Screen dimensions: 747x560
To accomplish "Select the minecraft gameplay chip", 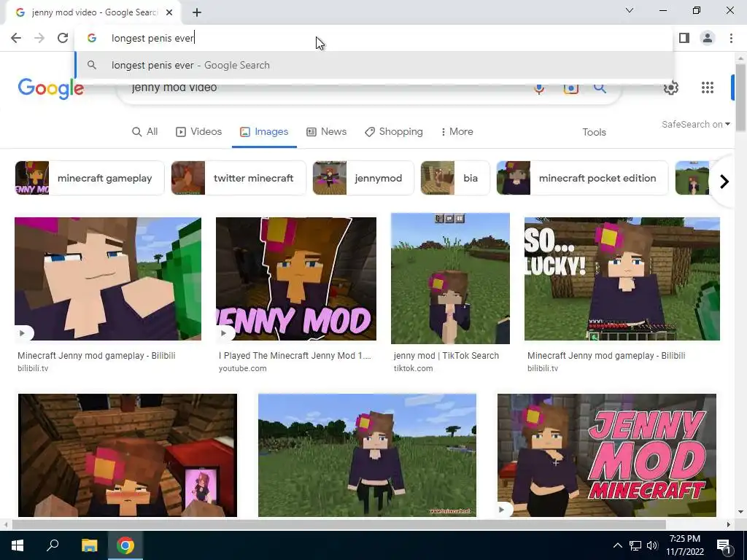I will (x=90, y=178).
